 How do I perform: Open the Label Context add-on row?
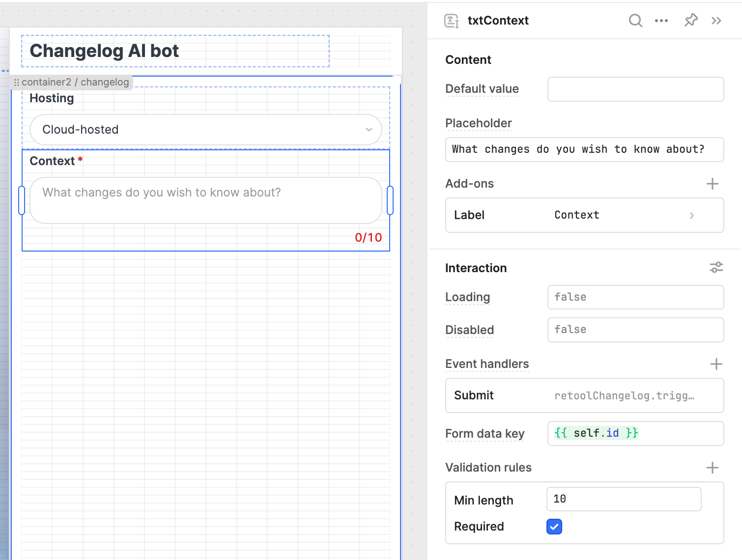[584, 215]
